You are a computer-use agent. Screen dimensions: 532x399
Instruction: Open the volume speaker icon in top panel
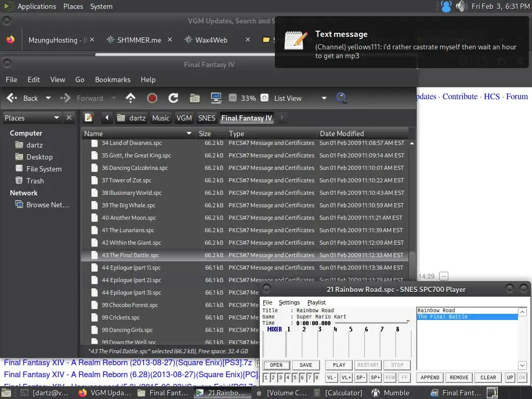point(460,6)
